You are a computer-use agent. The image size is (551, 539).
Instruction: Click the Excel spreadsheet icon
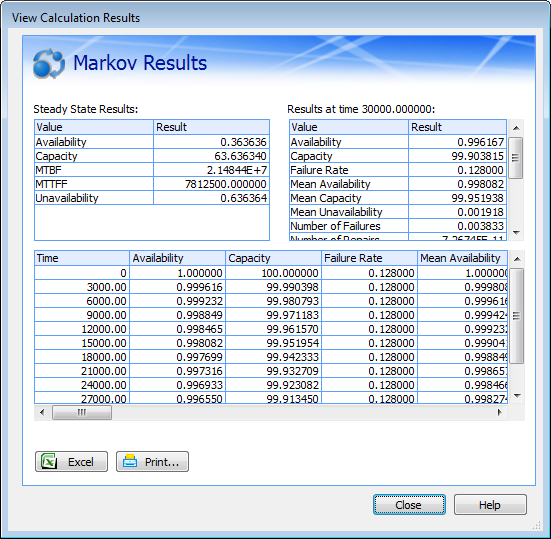point(49,461)
